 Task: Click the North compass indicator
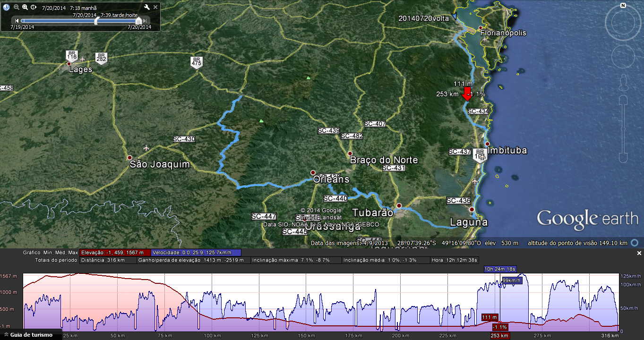[623, 6]
